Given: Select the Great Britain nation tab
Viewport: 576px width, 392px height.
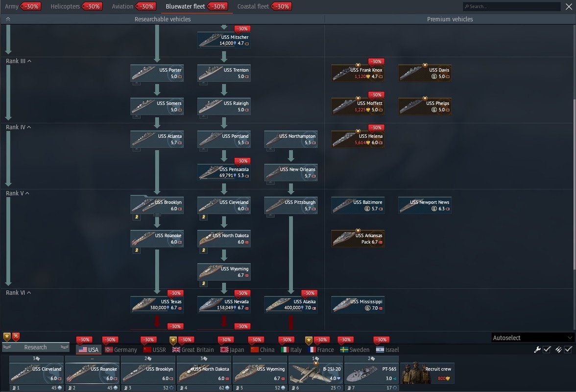Looking at the screenshot, I should click(x=193, y=350).
